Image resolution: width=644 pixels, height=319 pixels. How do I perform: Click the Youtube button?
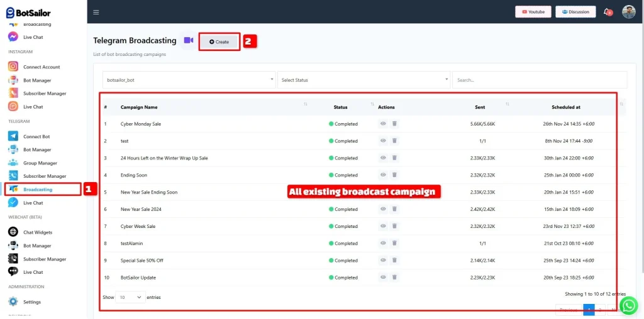click(x=533, y=12)
